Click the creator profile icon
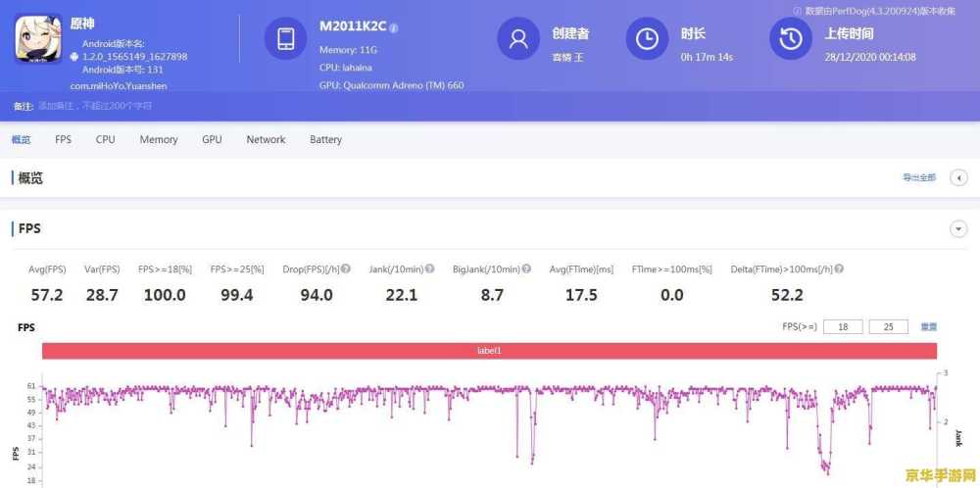Image resolution: width=980 pixels, height=488 pixels. [518, 39]
